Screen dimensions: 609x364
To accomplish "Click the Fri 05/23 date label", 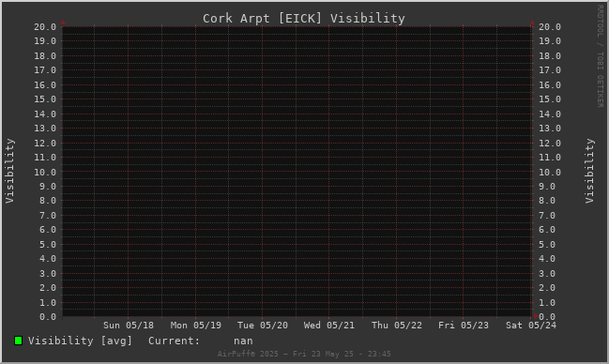I will point(464,326).
